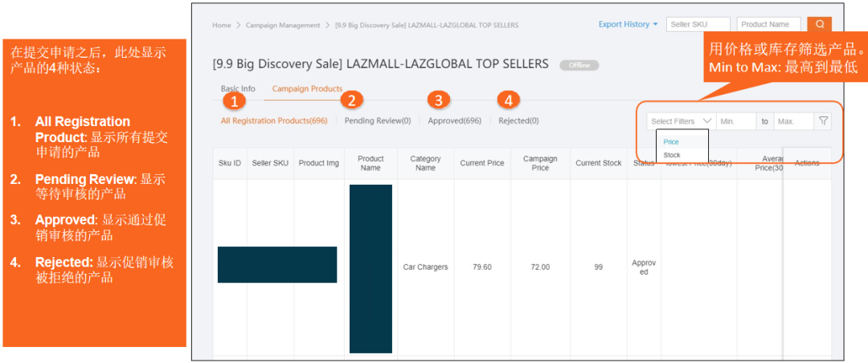Click the Offline status badge

[579, 65]
